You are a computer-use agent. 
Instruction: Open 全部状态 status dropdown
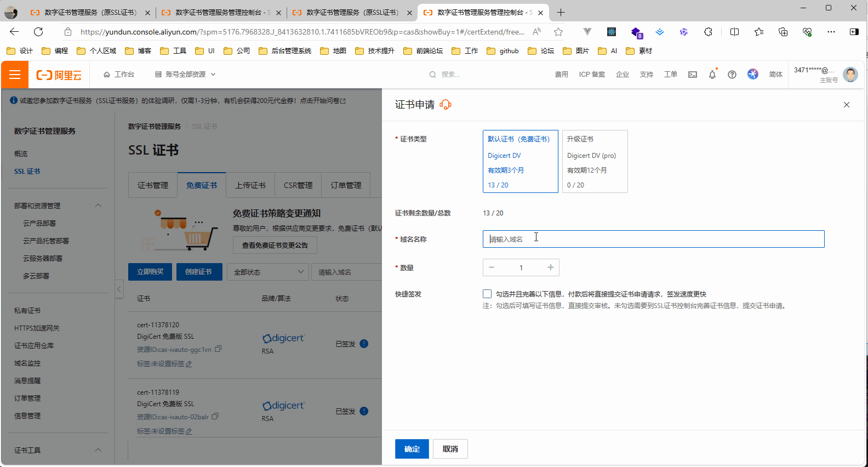[x=268, y=272]
